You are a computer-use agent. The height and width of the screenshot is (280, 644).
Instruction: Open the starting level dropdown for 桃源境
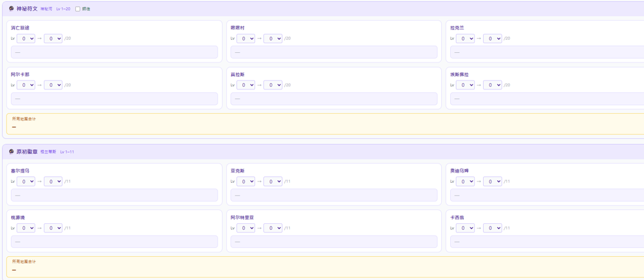[x=26, y=228]
